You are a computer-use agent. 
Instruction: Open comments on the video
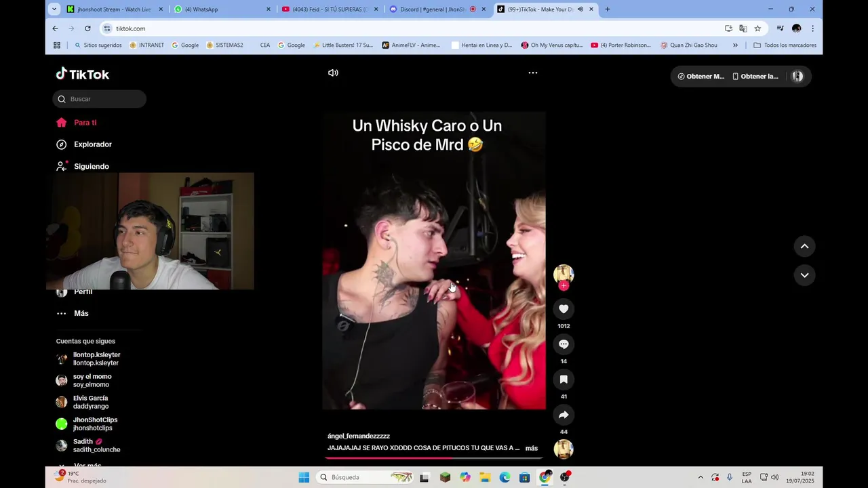564,344
